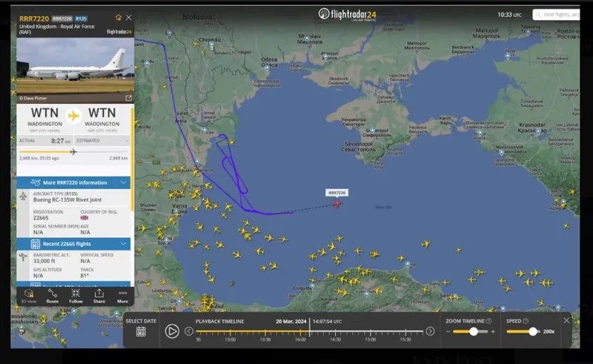593x364 pixels.
Task: Toggle the favorite star for flight RRR7220
Action: pos(118,17)
